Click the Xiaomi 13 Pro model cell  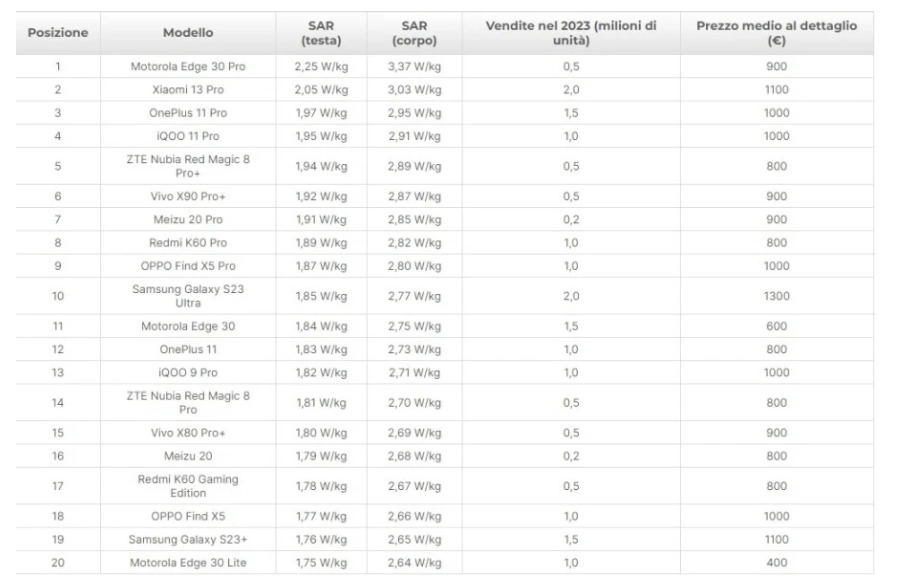(188, 90)
